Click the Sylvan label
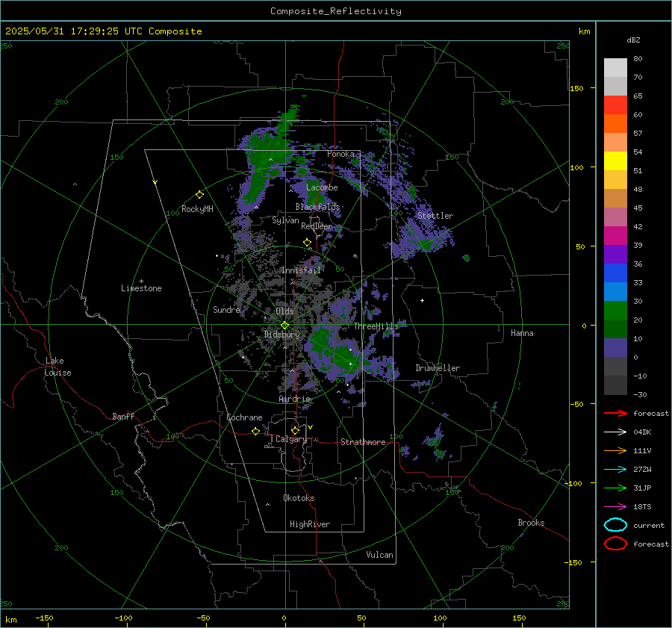 coord(285,220)
